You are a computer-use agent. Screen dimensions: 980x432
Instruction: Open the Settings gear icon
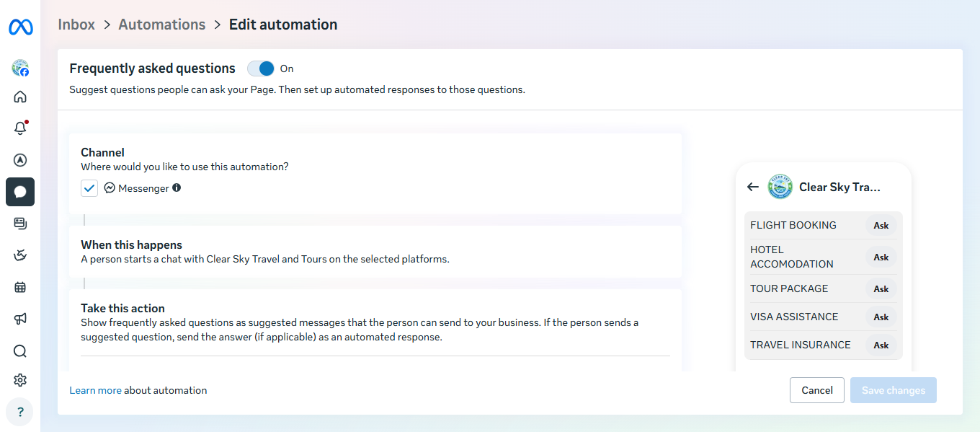coord(20,380)
